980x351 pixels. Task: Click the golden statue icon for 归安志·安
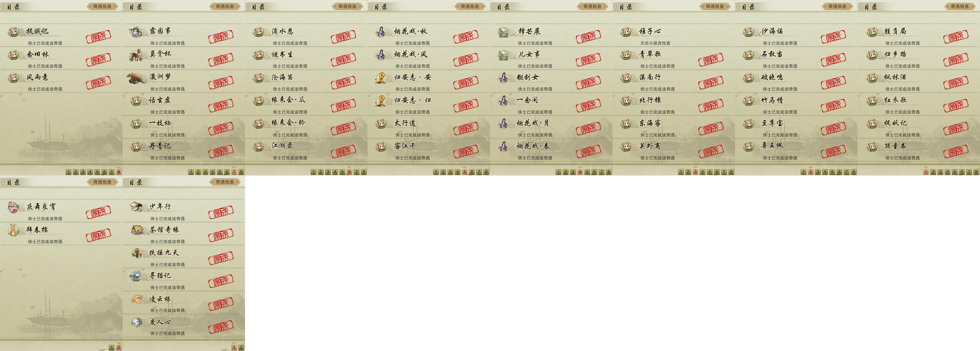[381, 78]
